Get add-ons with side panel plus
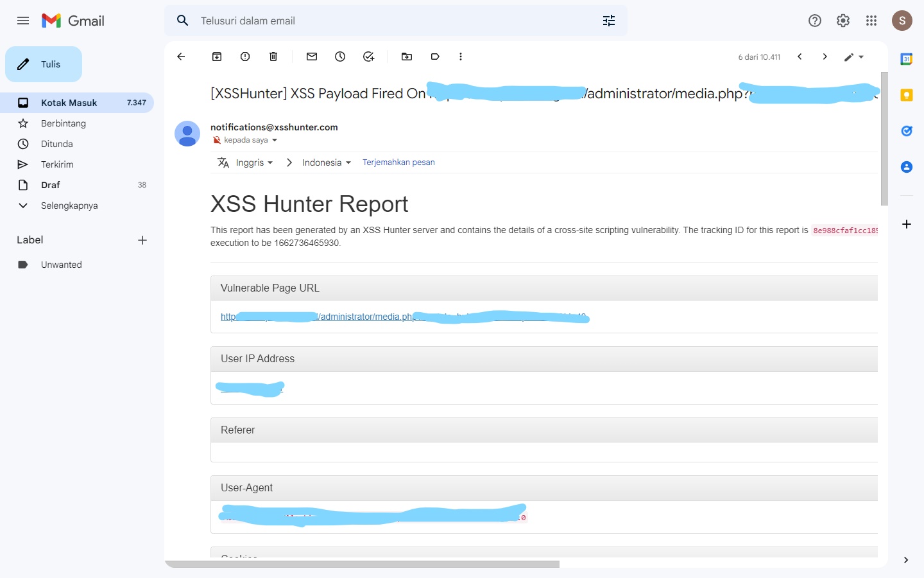The width and height of the screenshot is (924, 578). tap(907, 224)
